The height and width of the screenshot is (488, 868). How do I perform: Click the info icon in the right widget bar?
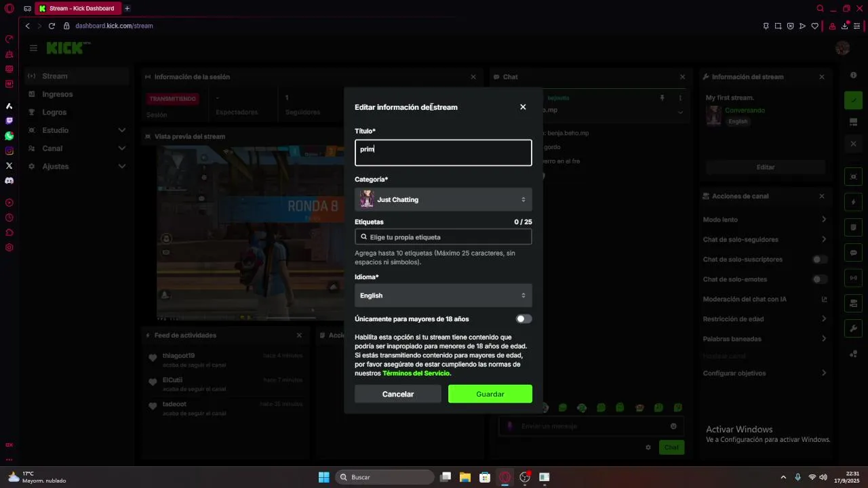tap(854, 75)
